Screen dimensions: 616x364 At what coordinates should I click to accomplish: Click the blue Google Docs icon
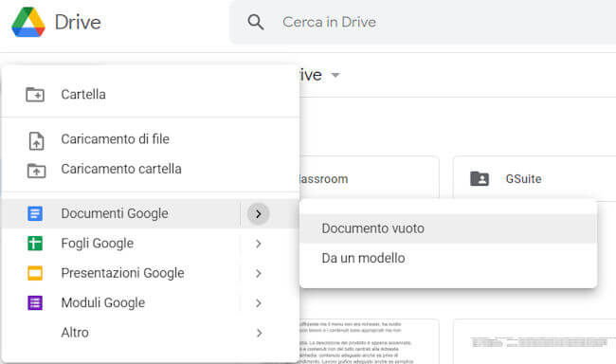(35, 213)
